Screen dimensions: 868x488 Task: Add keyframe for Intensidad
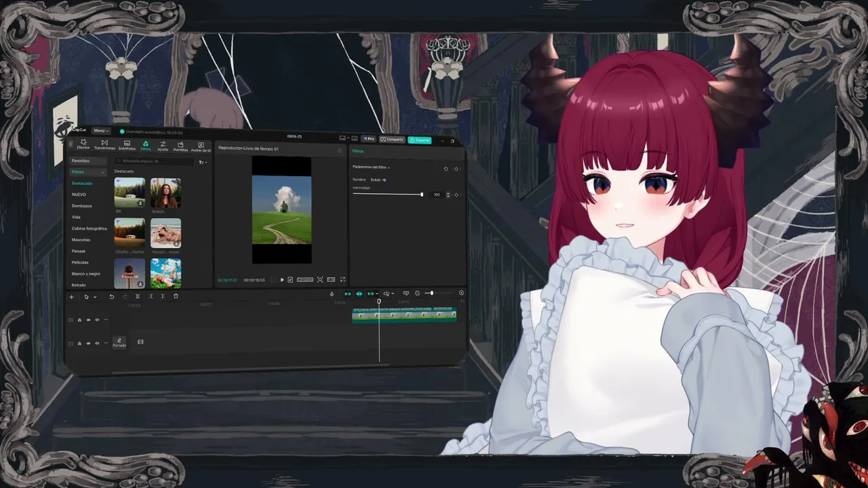456,195
